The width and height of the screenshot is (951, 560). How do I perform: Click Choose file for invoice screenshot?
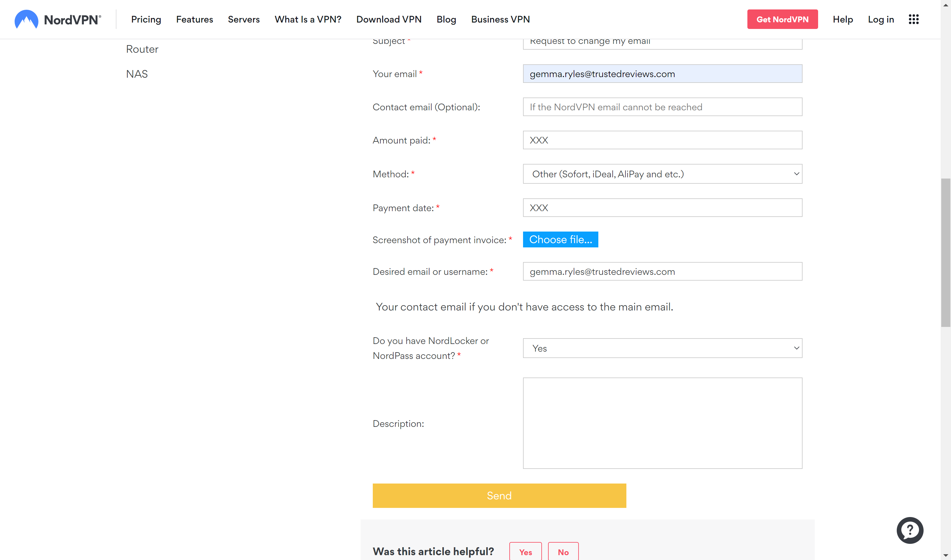click(560, 239)
